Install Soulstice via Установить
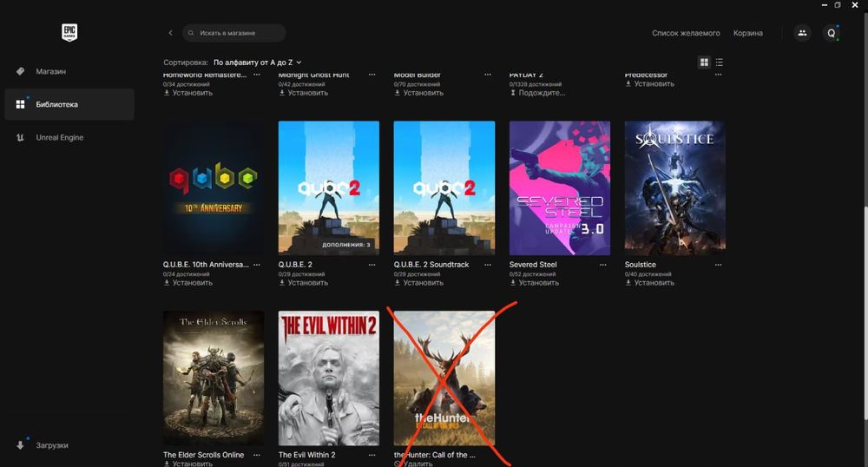 650,283
